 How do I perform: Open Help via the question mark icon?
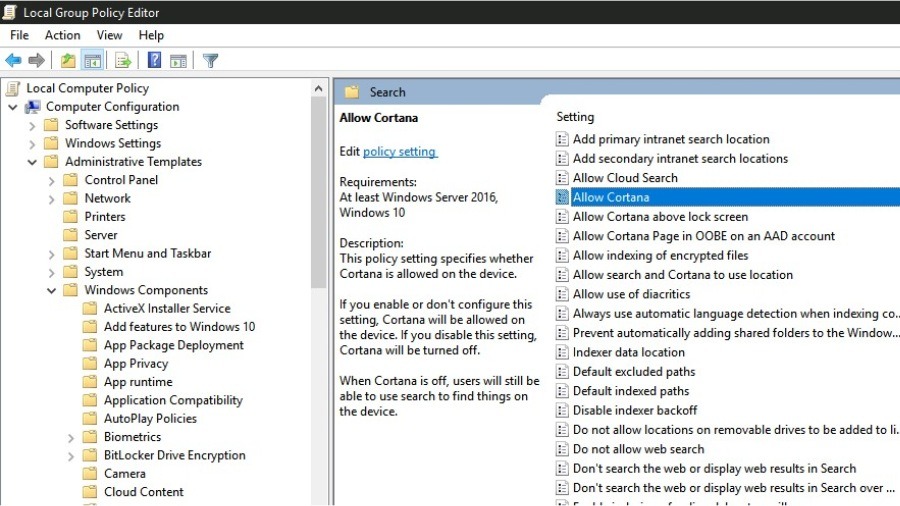click(x=155, y=60)
